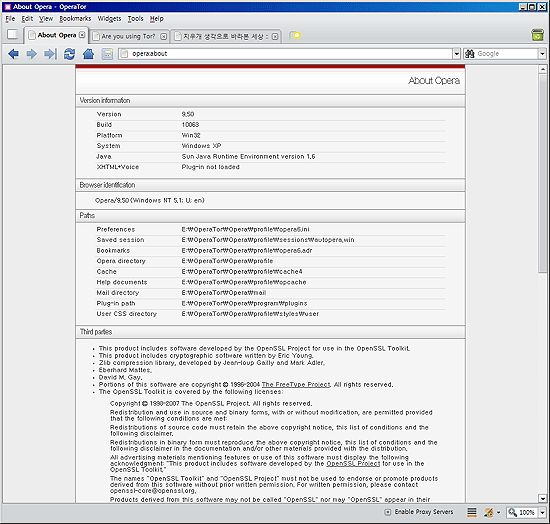Open the File menu
The height and width of the screenshot is (524, 550).
coord(10,19)
